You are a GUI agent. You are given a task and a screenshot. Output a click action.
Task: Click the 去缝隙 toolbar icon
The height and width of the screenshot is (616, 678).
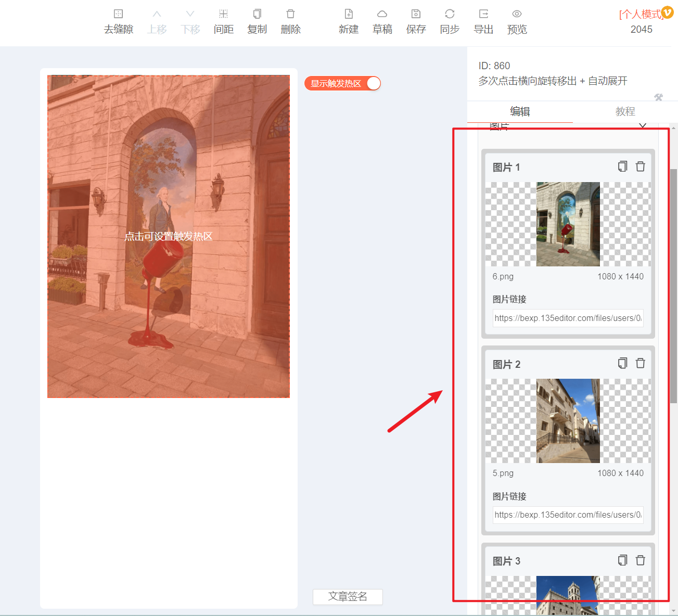pyautogui.click(x=119, y=14)
